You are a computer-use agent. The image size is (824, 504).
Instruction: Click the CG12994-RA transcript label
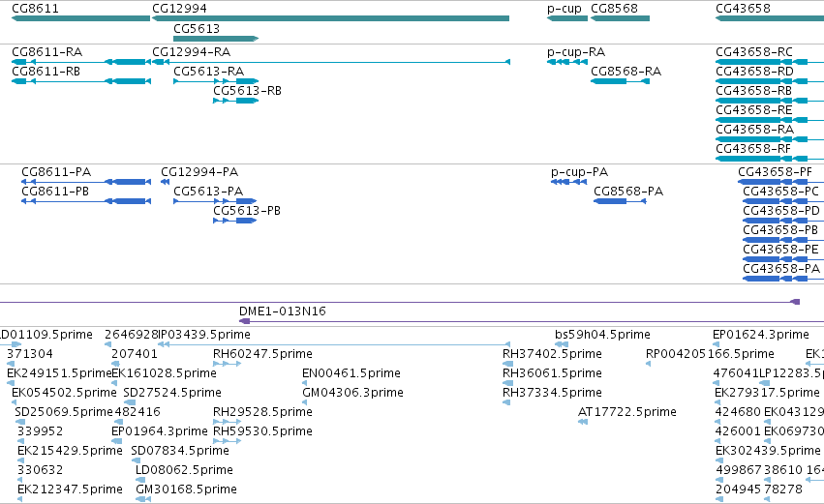192,52
